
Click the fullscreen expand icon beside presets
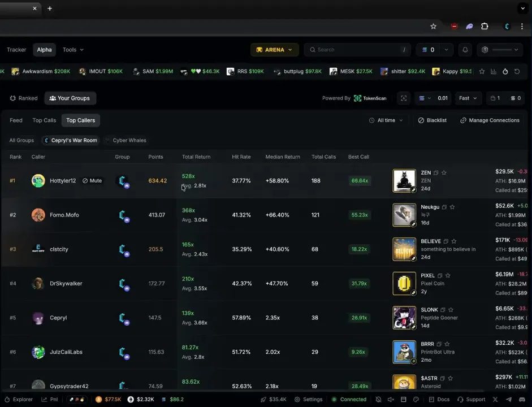(404, 98)
